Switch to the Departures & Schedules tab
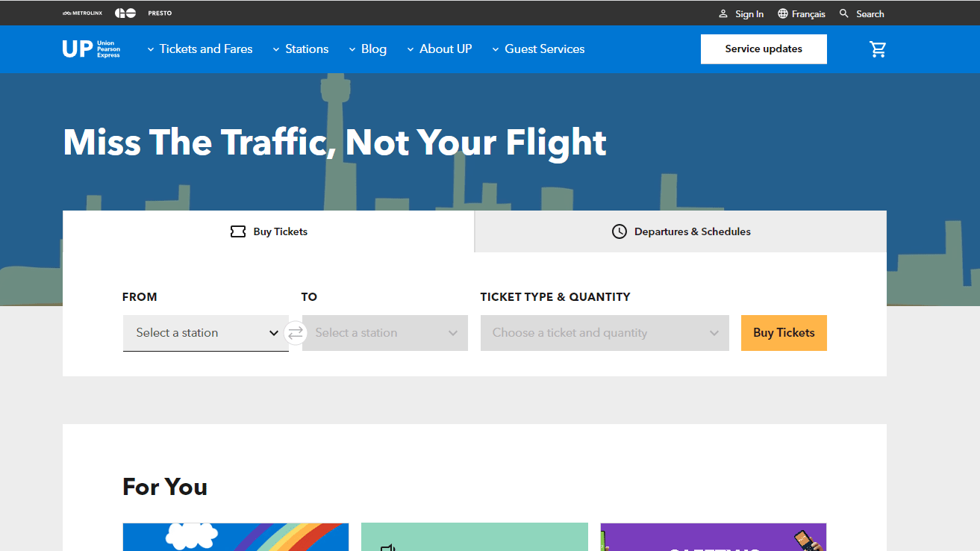 (681, 231)
